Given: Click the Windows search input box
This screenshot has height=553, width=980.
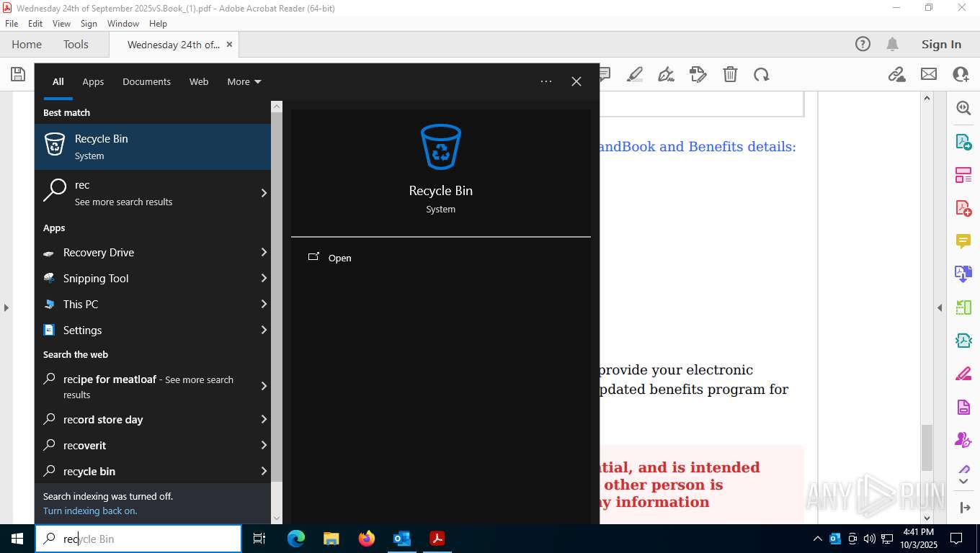Looking at the screenshot, I should pos(138,539).
